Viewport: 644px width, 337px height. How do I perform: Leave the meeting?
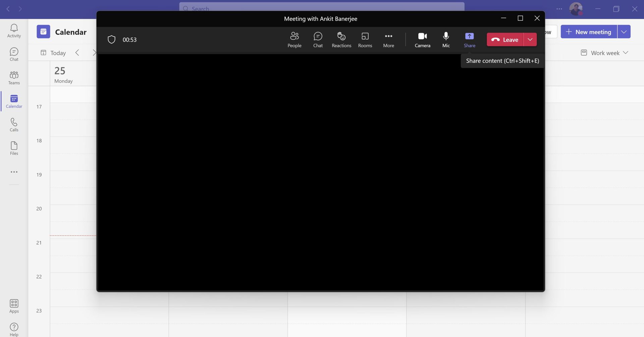click(505, 40)
